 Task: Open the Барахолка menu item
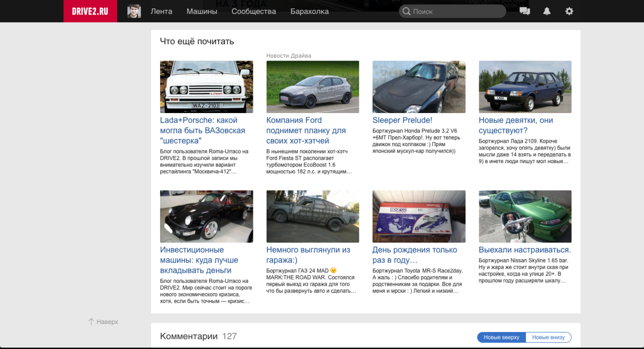coord(310,11)
